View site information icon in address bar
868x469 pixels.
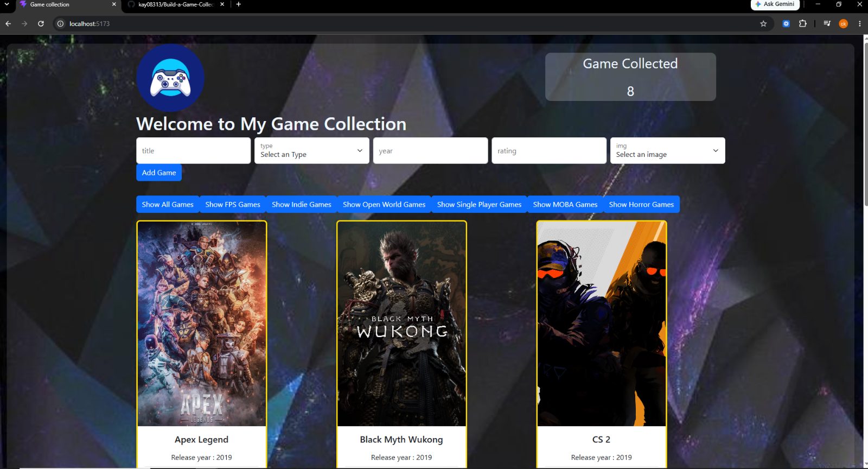click(x=60, y=23)
